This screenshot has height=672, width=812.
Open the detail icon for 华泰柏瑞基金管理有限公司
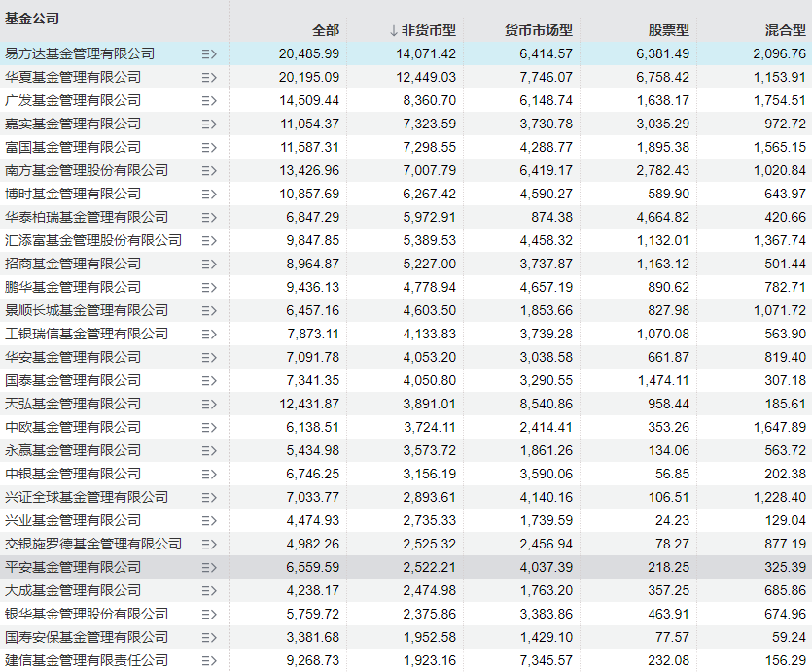[x=209, y=218]
